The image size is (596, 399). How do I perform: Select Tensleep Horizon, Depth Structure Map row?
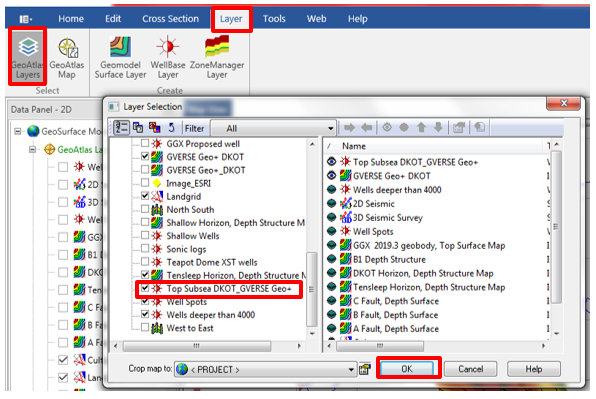(x=429, y=287)
